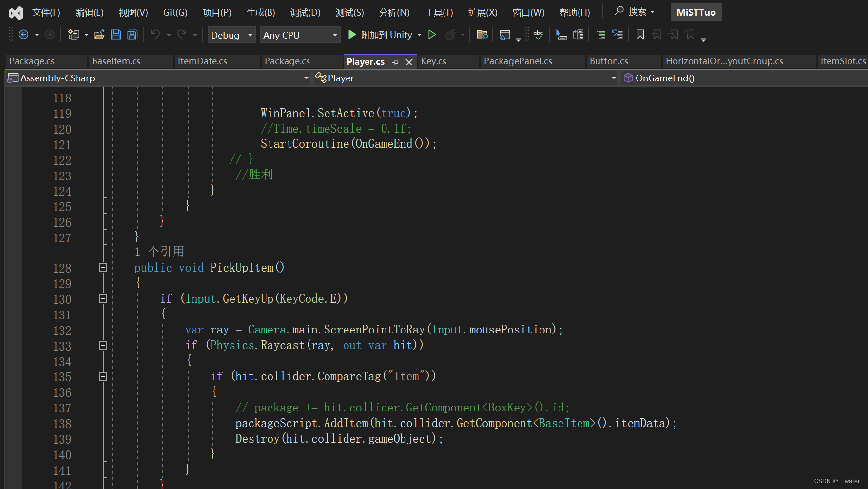The height and width of the screenshot is (489, 868).
Task: Expand the Hot Reload dropdown arrow
Action: click(463, 35)
